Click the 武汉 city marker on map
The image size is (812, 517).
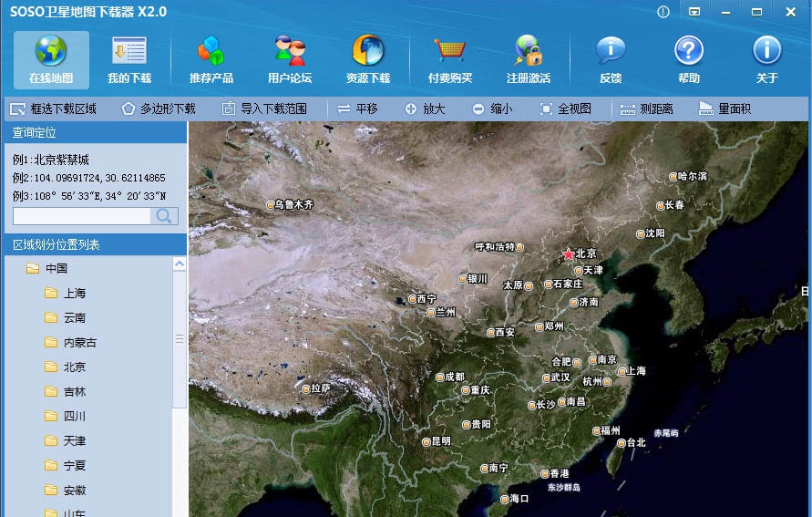pyautogui.click(x=546, y=378)
